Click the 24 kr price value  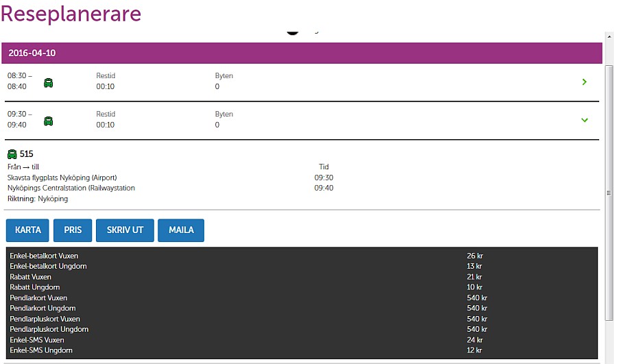(474, 340)
